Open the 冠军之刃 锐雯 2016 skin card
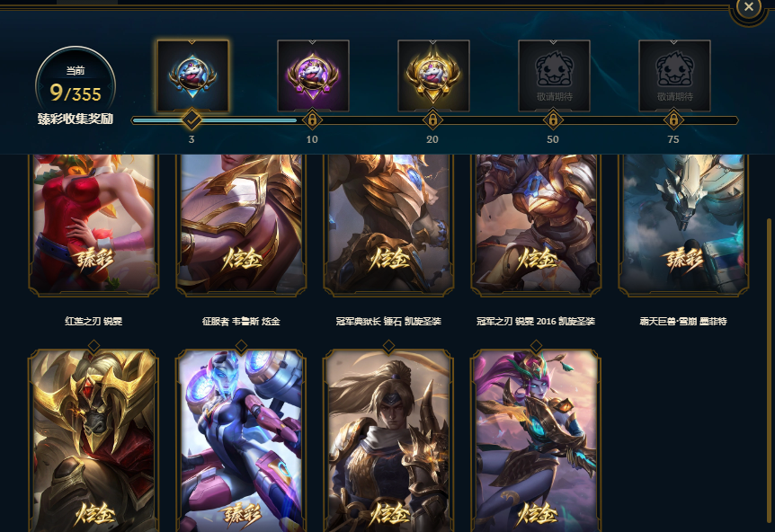Image resolution: width=775 pixels, height=532 pixels. (536, 225)
